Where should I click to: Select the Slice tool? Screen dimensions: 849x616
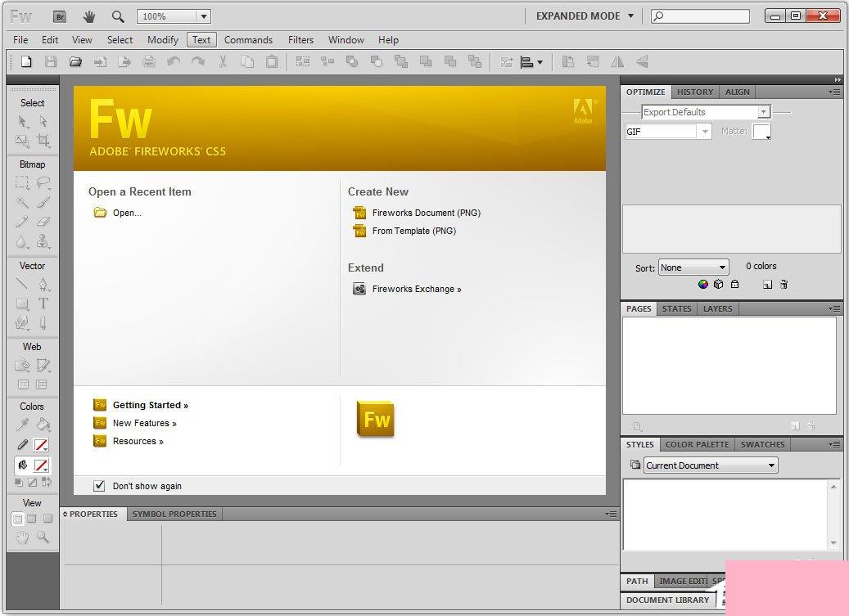pos(43,365)
